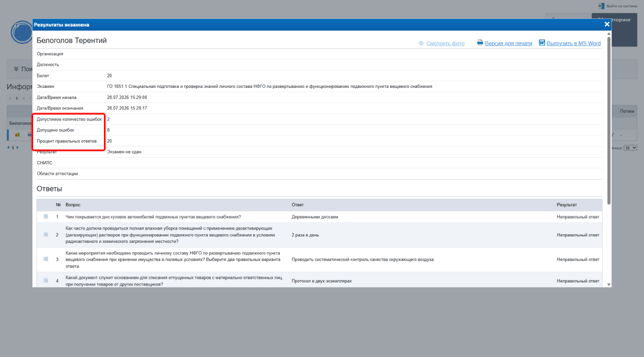The height and width of the screenshot is (357, 644).
Task: Close the Результаты экзамена dialog
Action: 607,24
